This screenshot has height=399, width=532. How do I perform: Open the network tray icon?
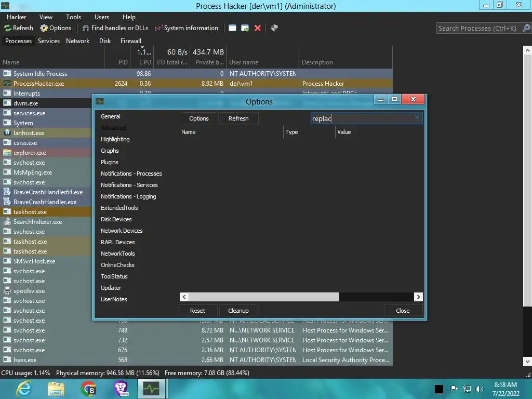pos(467,389)
